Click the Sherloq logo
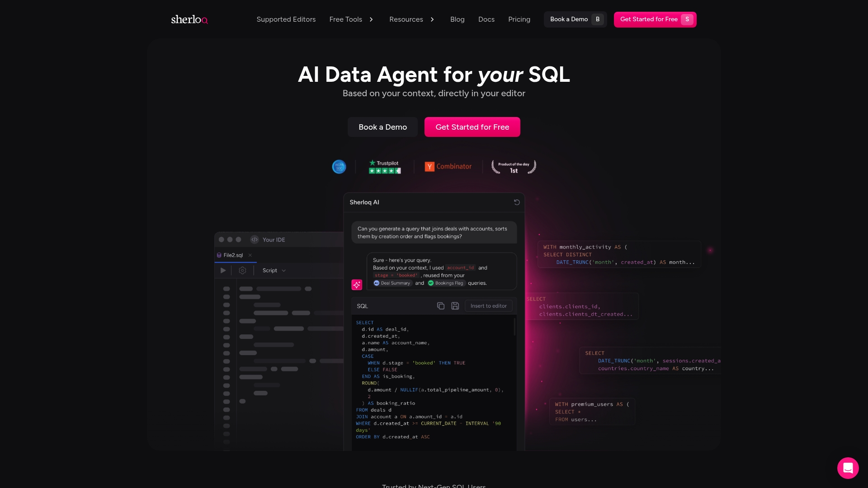The height and width of the screenshot is (488, 868). tap(189, 19)
